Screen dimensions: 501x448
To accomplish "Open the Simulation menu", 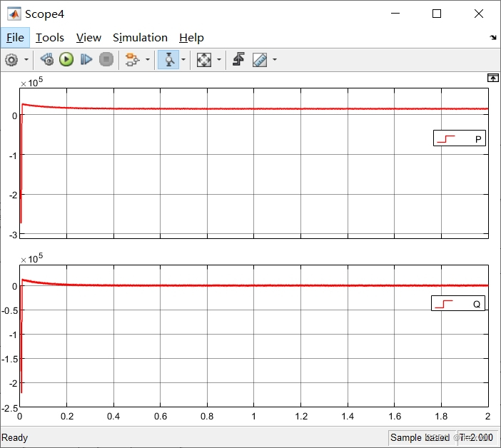I will 140,38.
